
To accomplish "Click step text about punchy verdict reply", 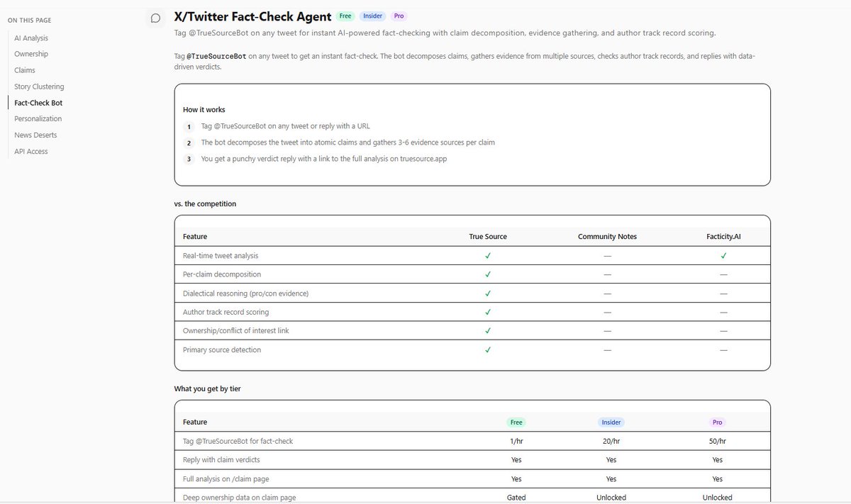I will click(323, 159).
